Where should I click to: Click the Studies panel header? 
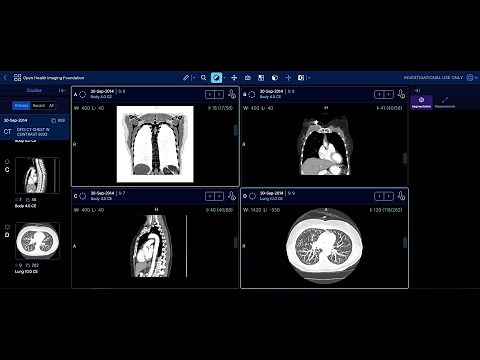coord(34,90)
